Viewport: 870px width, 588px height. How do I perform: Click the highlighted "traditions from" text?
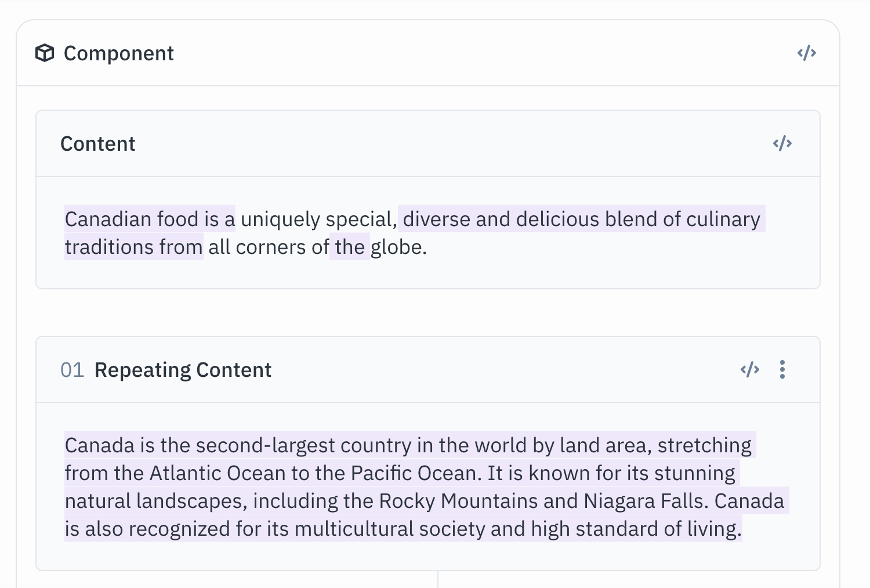[133, 247]
